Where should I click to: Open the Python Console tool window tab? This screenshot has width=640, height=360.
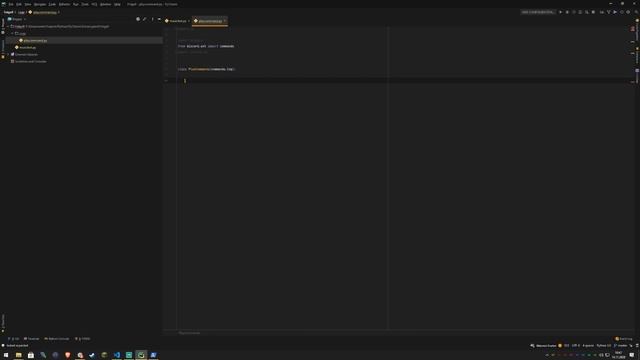57,339
